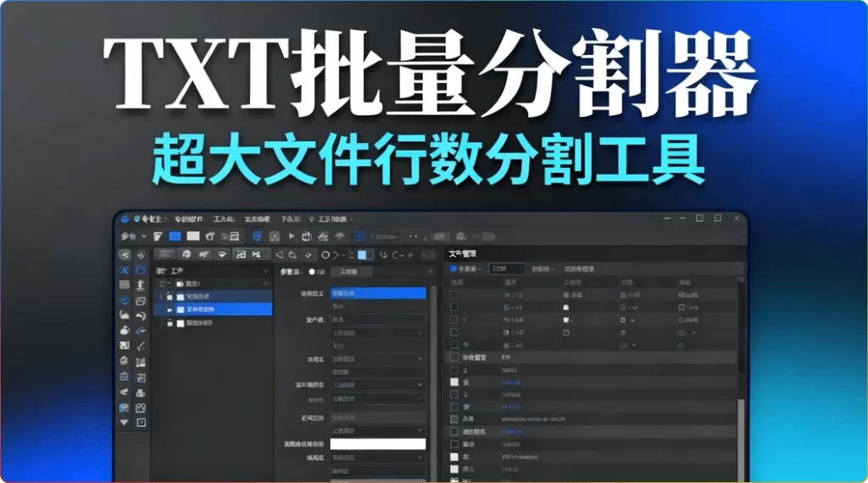Select the wifi-fan shaped icon in second toolbar

[222, 254]
